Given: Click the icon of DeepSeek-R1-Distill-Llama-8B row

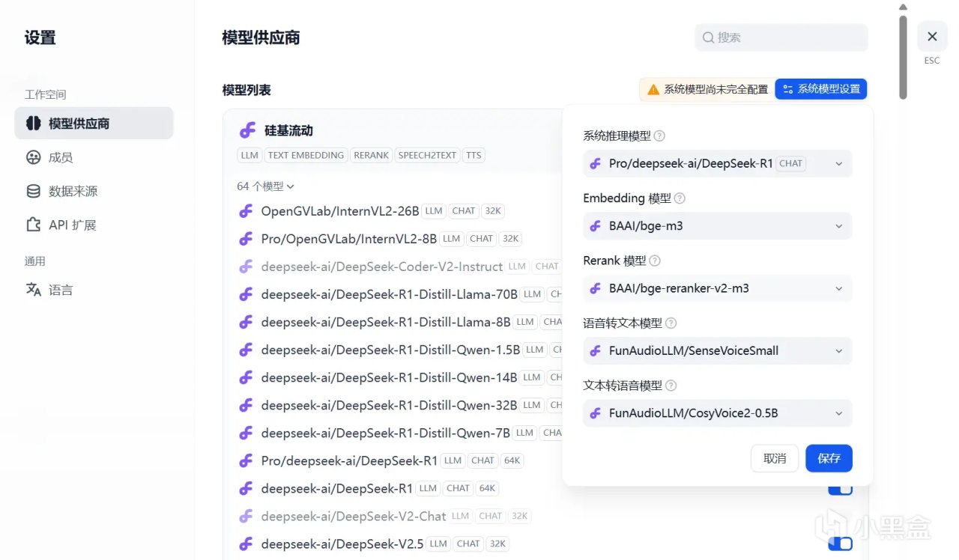Looking at the screenshot, I should pyautogui.click(x=246, y=322).
